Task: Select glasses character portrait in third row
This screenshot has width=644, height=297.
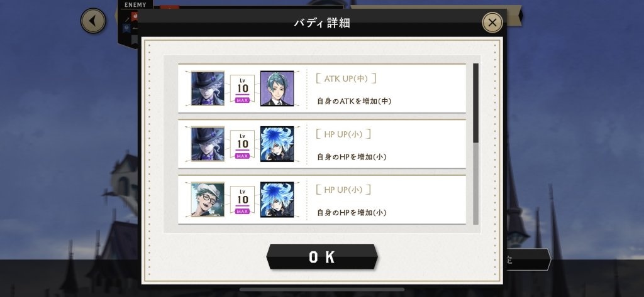Action: click(208, 200)
